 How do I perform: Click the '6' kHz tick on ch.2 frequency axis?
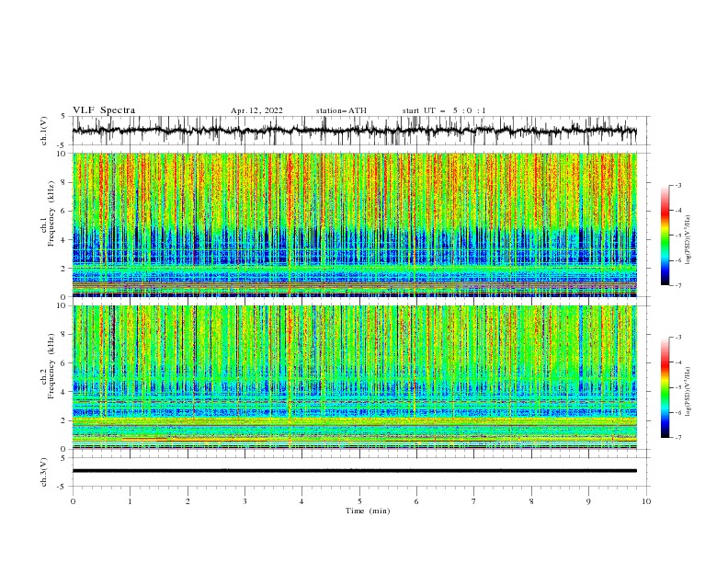coord(65,363)
